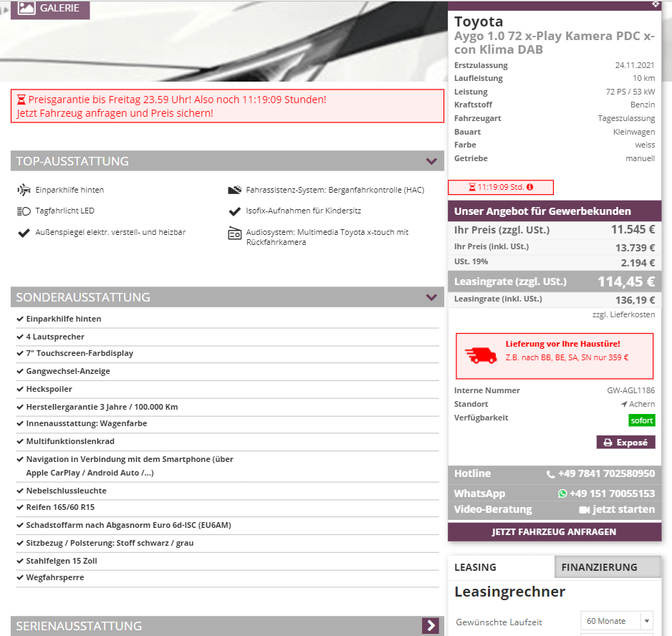The height and width of the screenshot is (636, 672).
Task: Start video consultation via jetzt starten
Action: (623, 509)
